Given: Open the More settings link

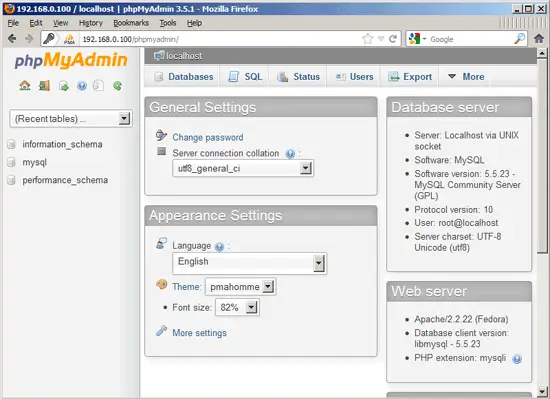Looking at the screenshot, I should [199, 333].
